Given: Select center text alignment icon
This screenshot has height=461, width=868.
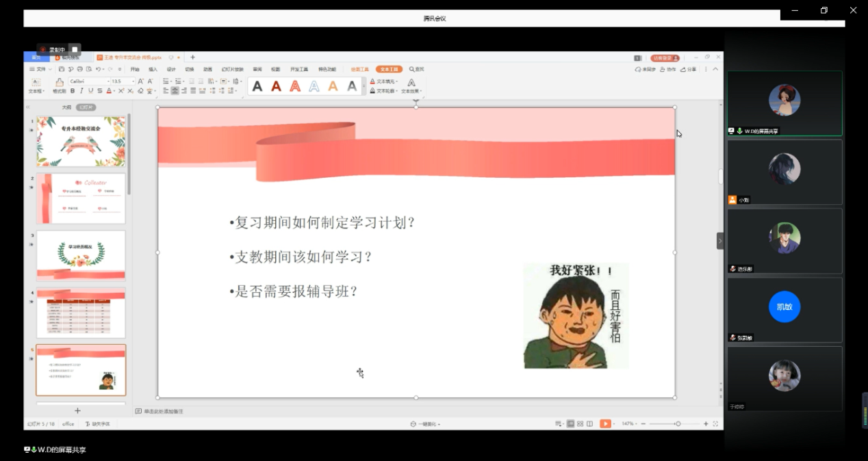Looking at the screenshot, I should point(175,90).
